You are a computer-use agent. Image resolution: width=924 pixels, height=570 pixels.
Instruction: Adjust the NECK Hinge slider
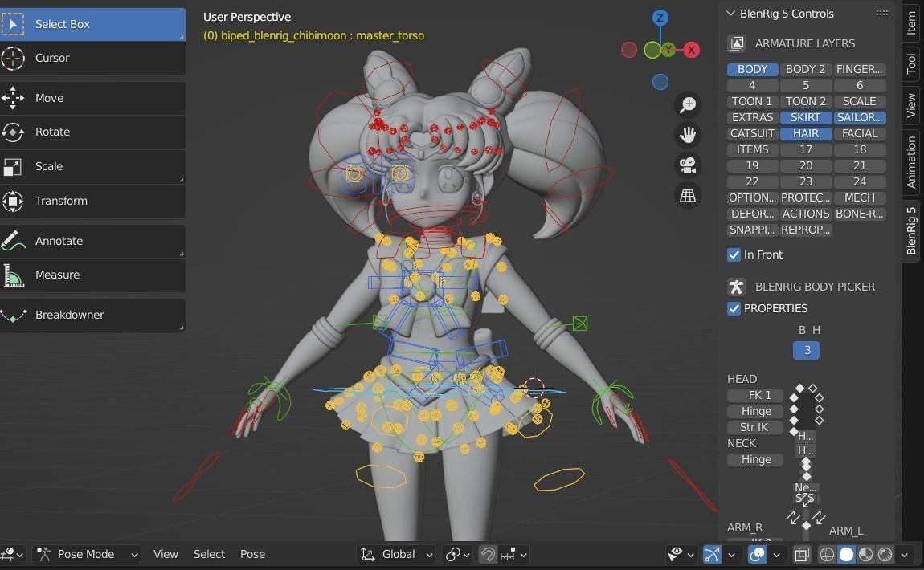point(755,460)
